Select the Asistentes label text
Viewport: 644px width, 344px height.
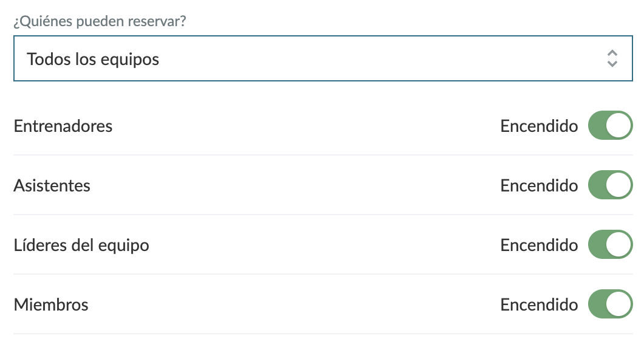click(52, 186)
